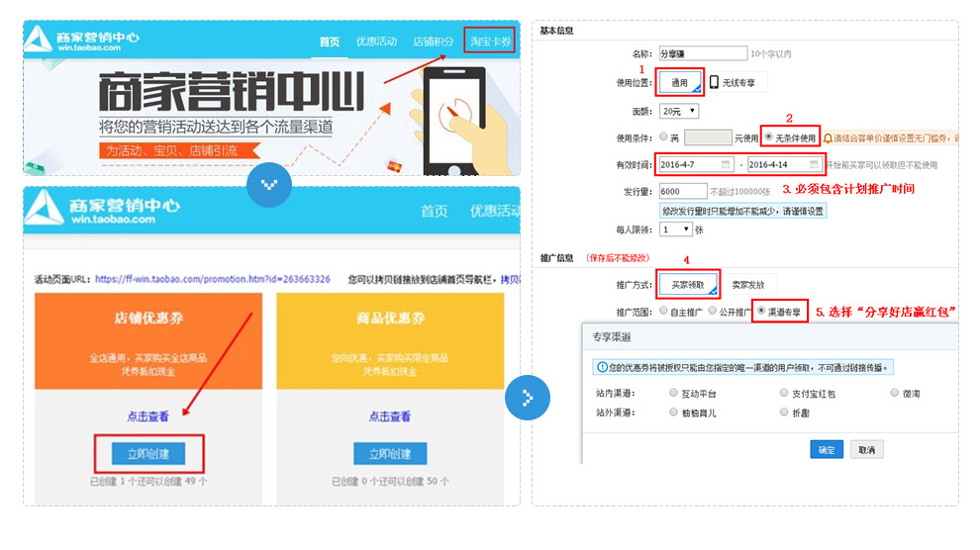Click 立即创建 under 店铺优惠券
Image resolution: width=980 pixels, height=550 pixels.
[148, 454]
